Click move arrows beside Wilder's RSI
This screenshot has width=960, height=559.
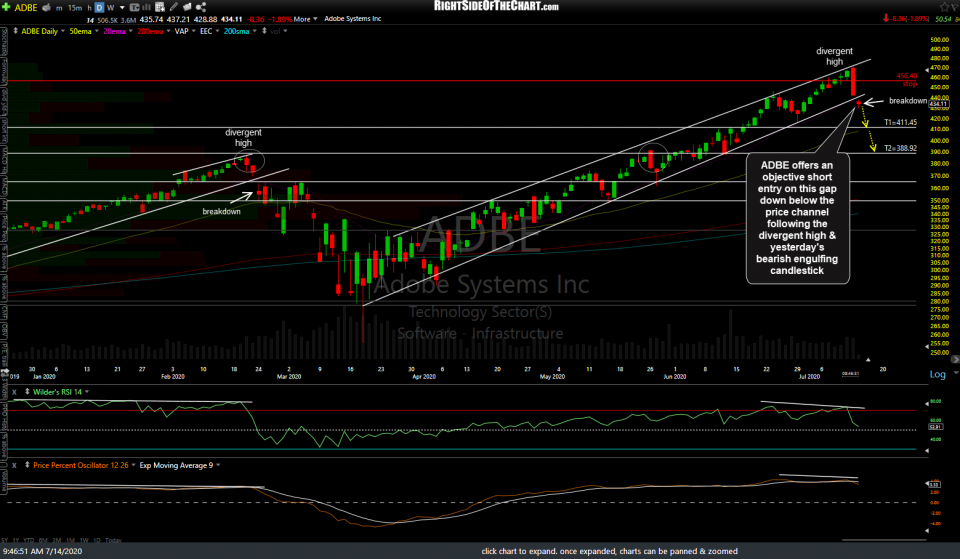click(27, 392)
